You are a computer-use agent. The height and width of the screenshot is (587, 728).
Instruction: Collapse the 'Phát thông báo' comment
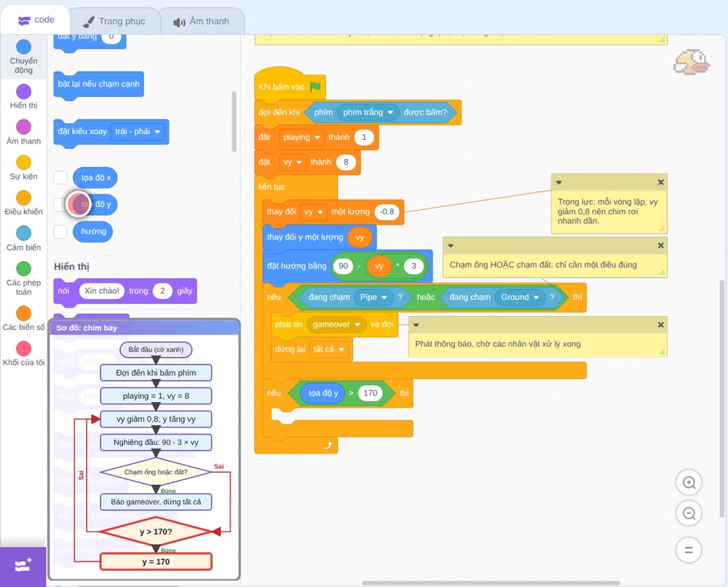tap(416, 325)
